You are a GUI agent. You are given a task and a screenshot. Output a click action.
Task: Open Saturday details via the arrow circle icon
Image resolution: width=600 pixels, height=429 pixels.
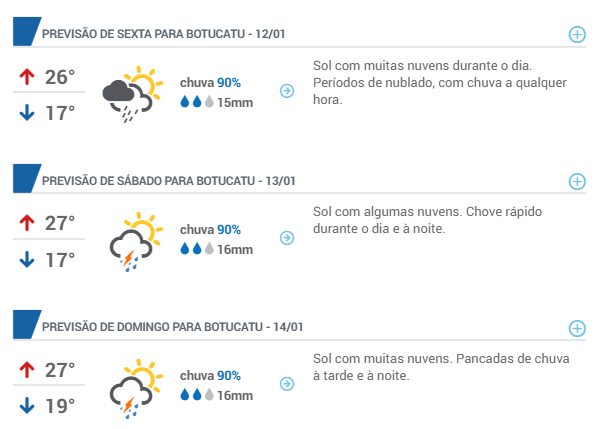(x=287, y=238)
